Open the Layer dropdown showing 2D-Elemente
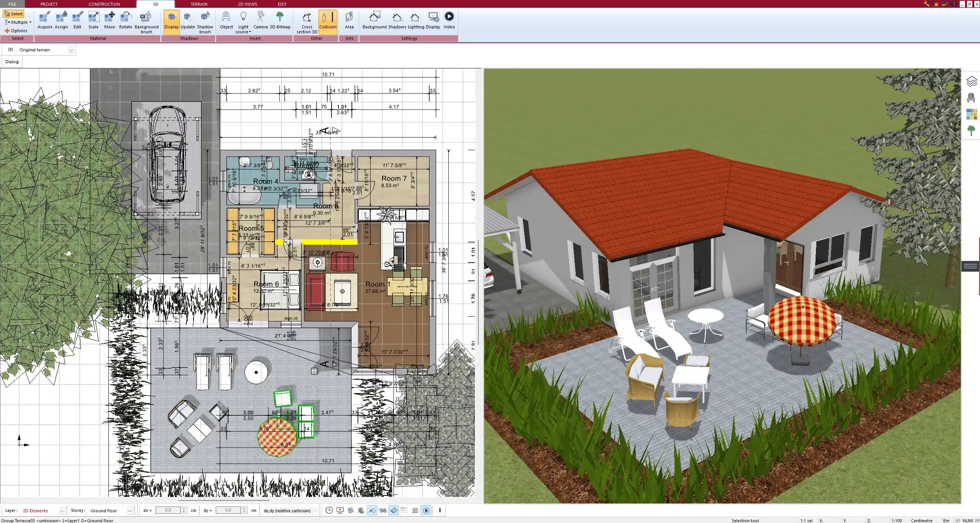Image resolution: width=980 pixels, height=523 pixels. pos(61,510)
